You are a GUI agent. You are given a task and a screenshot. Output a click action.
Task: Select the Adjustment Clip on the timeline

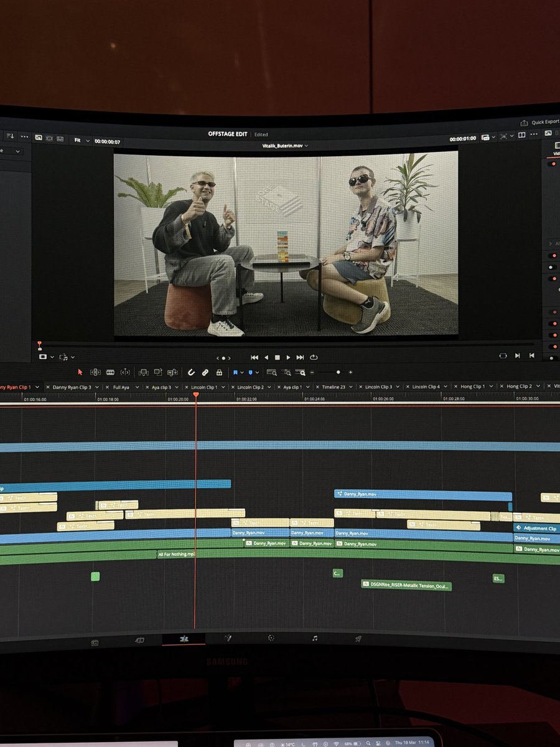pyautogui.click(x=536, y=528)
